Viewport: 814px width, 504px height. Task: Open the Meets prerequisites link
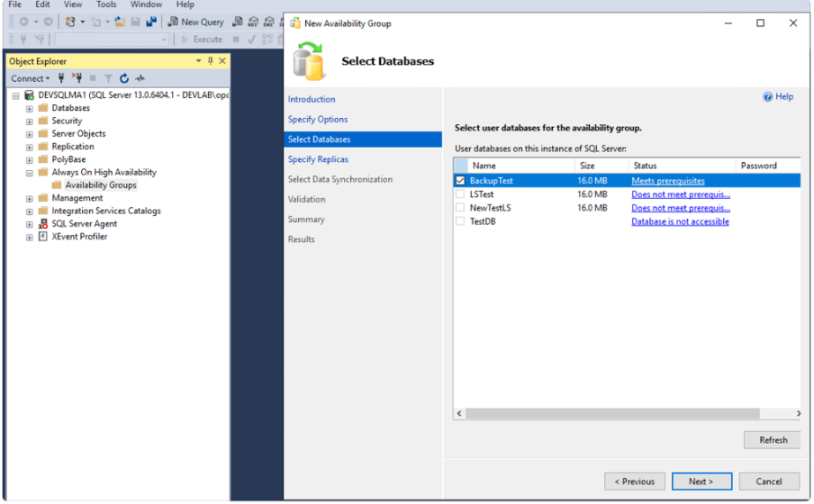pyautogui.click(x=668, y=181)
